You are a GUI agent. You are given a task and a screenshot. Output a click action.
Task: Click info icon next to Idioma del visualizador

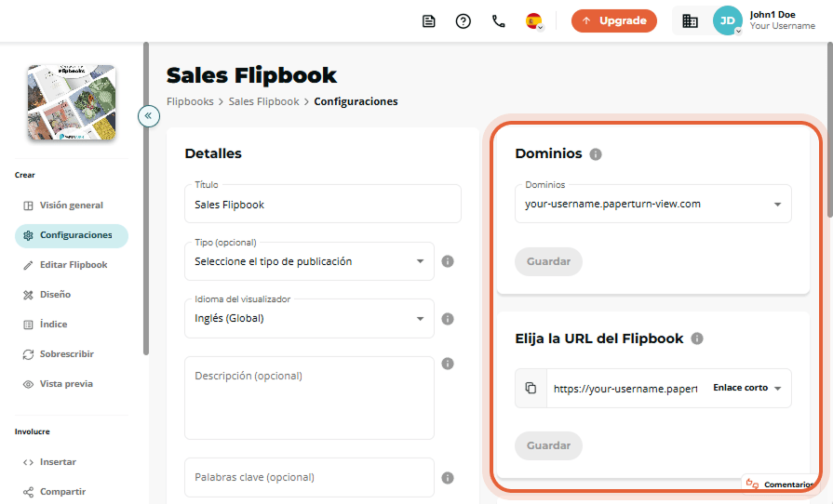click(448, 319)
